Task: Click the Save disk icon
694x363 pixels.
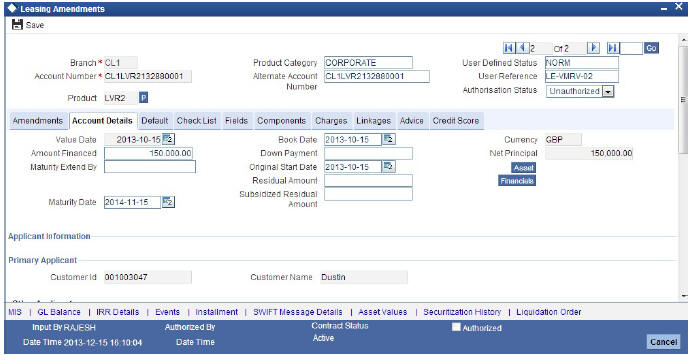Action: [17, 25]
